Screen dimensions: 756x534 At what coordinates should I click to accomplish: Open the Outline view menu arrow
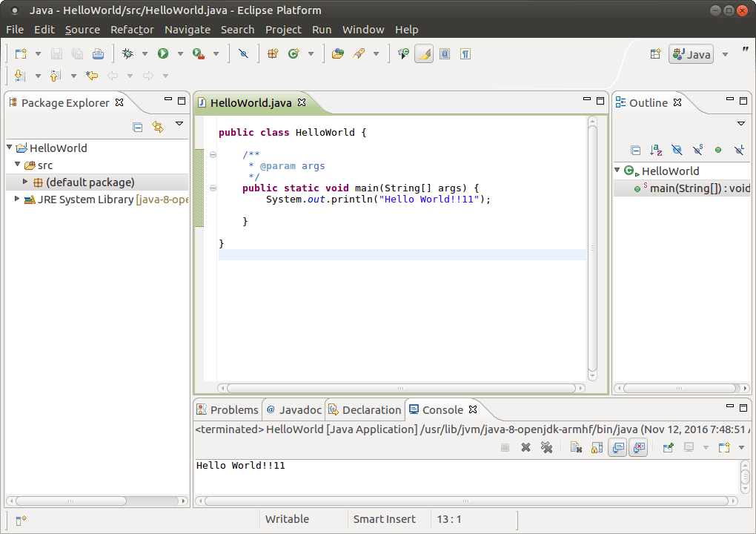tap(741, 124)
